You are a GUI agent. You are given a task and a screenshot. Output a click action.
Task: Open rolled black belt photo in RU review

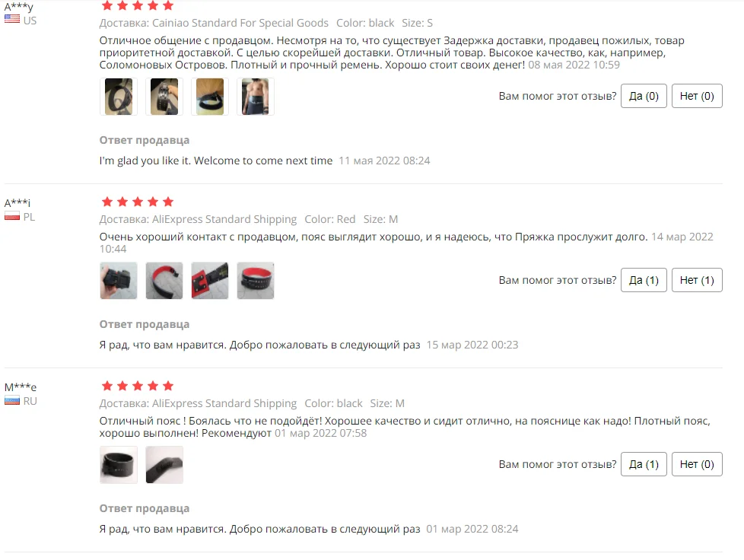[x=119, y=465]
